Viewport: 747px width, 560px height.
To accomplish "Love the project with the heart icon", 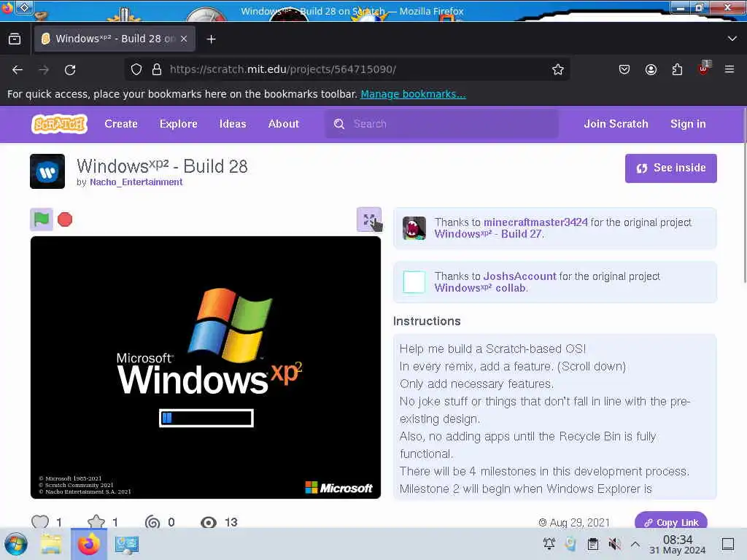I will click(x=40, y=522).
